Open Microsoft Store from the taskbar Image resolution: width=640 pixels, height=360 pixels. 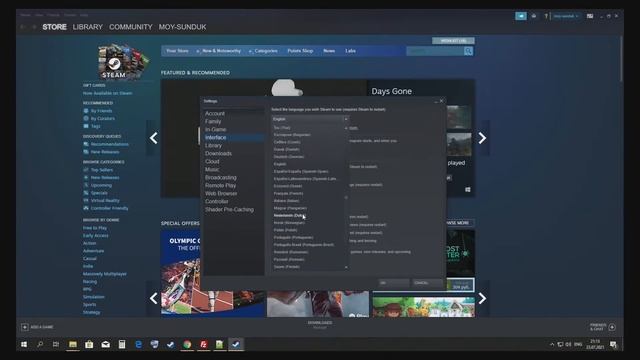click(89, 344)
